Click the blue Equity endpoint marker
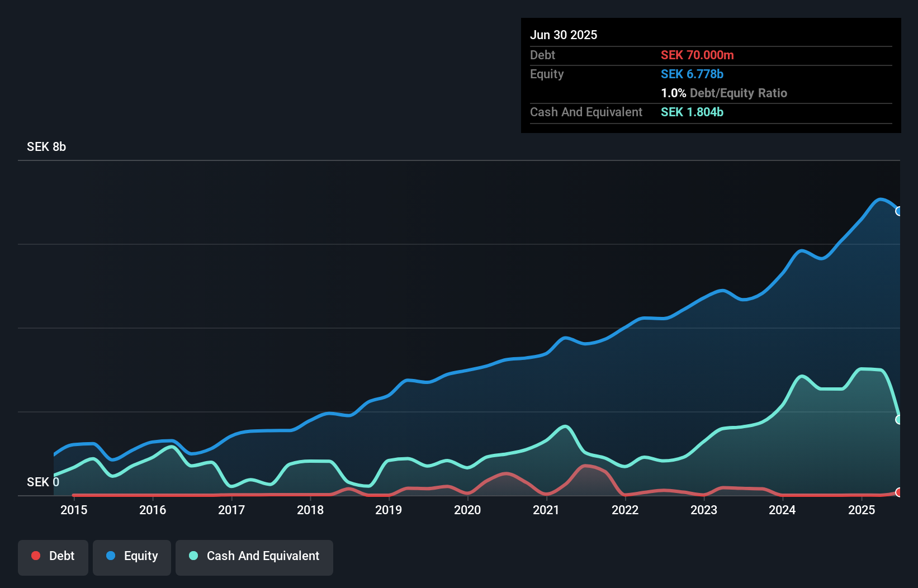918x588 pixels. click(899, 211)
